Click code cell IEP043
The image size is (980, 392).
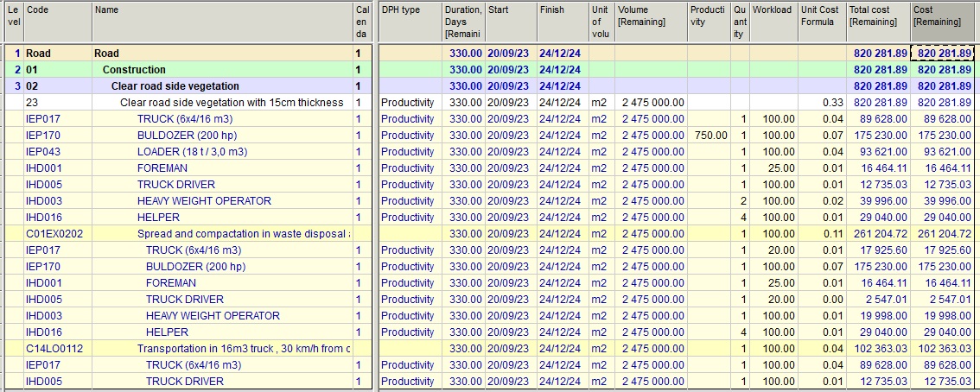click(x=58, y=152)
